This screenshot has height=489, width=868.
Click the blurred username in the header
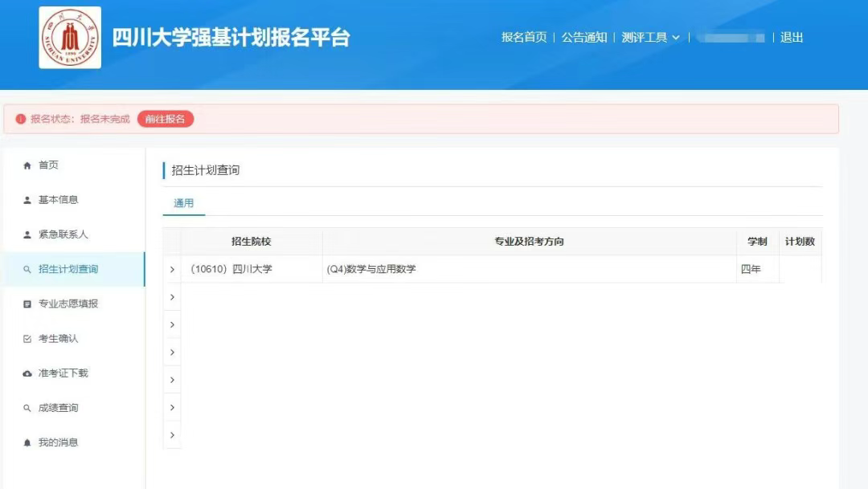click(731, 38)
